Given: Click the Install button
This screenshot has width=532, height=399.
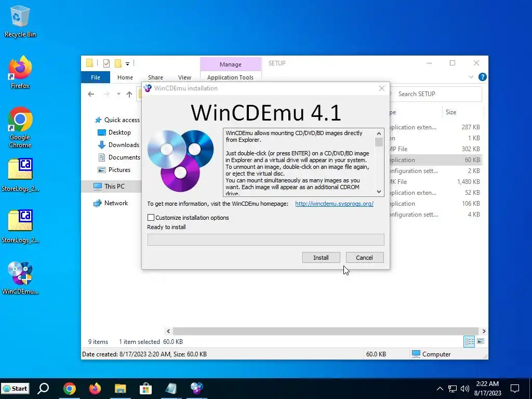Looking at the screenshot, I should pyautogui.click(x=321, y=258).
